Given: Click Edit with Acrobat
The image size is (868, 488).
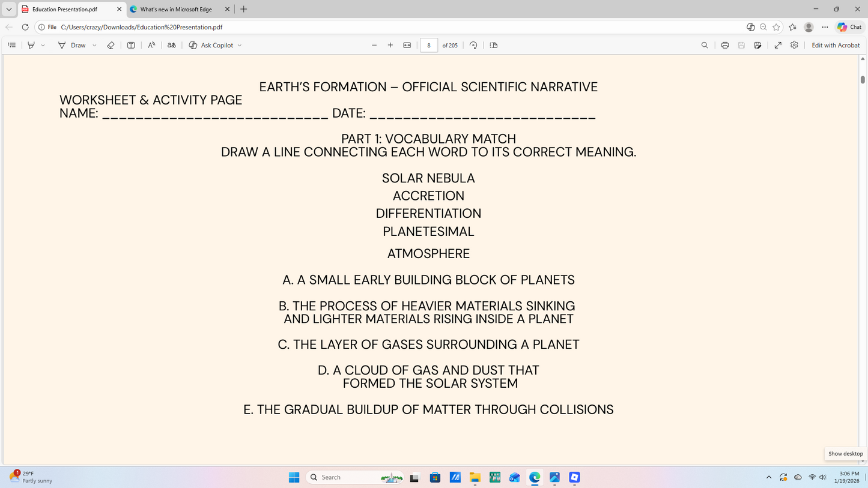Looking at the screenshot, I should pyautogui.click(x=836, y=45).
